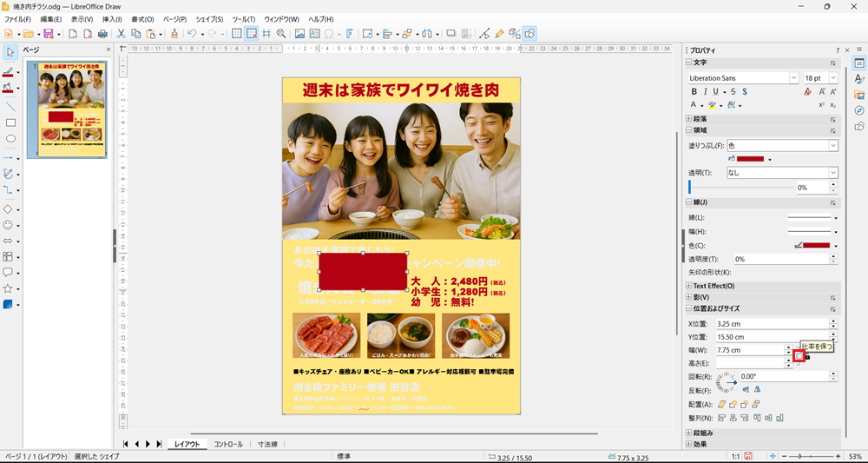Click the fit page icon in status bar
The height and width of the screenshot is (463, 868).
click(x=773, y=456)
